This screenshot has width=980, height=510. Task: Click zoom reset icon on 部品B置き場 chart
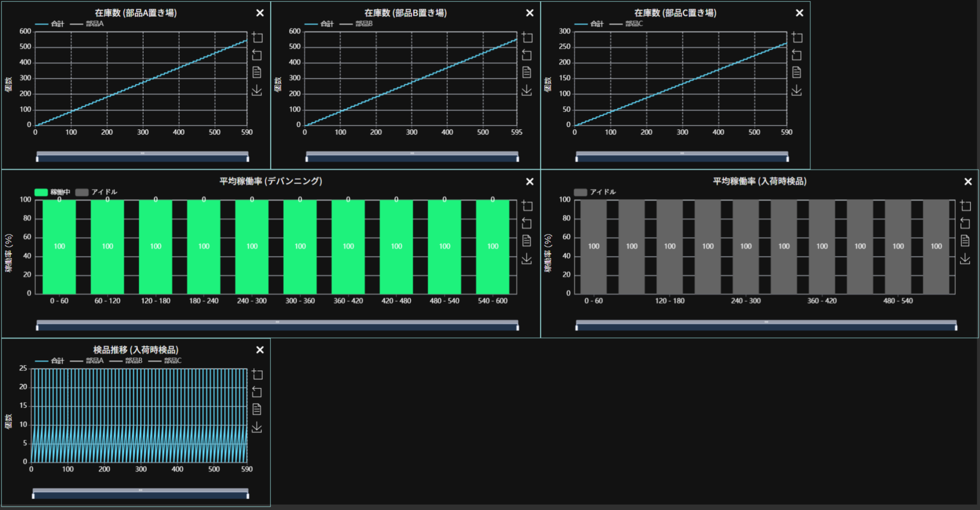pos(527,55)
